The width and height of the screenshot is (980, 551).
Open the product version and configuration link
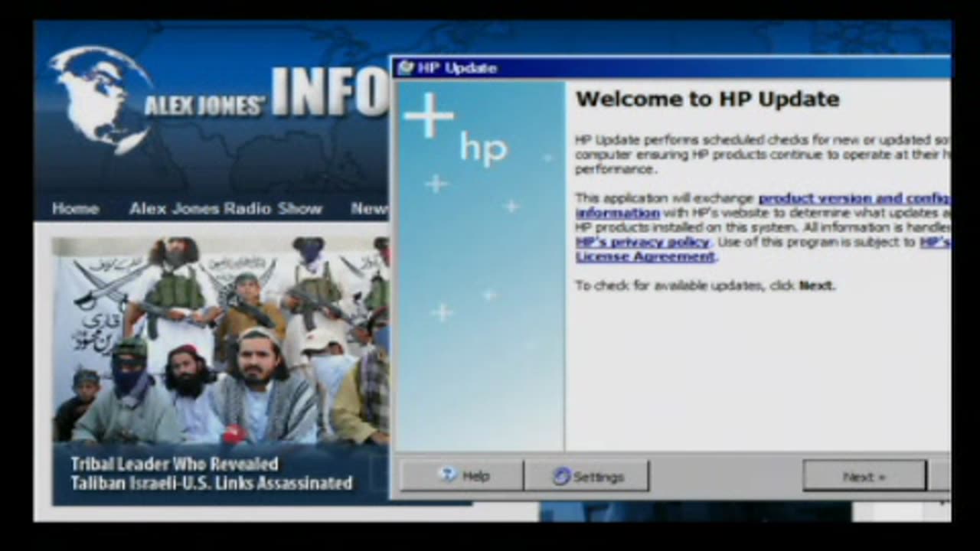[854, 198]
